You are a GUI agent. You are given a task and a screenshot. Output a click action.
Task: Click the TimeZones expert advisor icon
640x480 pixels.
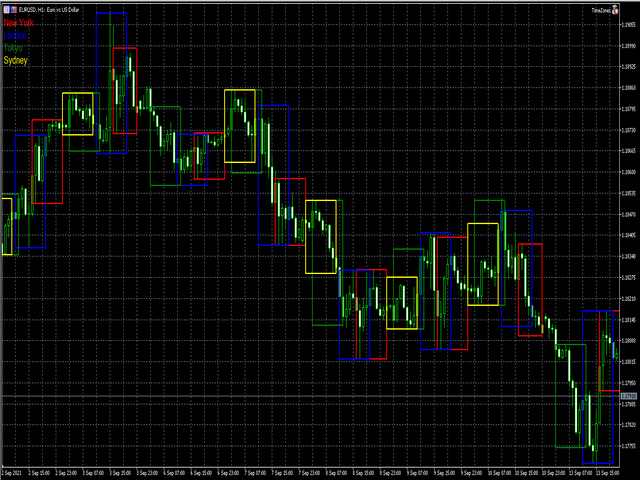[616, 10]
